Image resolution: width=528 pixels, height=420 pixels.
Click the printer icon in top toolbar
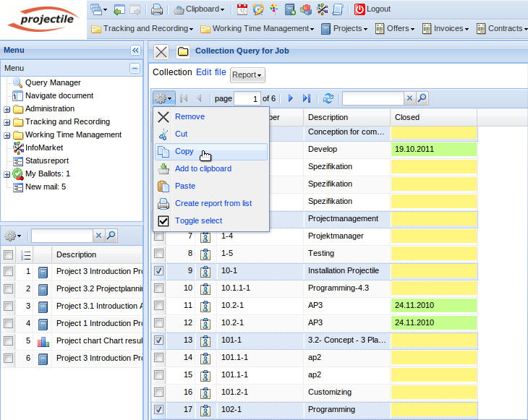(x=156, y=9)
